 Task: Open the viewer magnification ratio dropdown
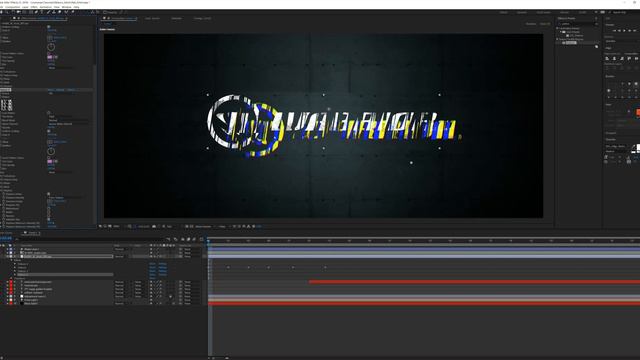pyautogui.click(x=117, y=226)
